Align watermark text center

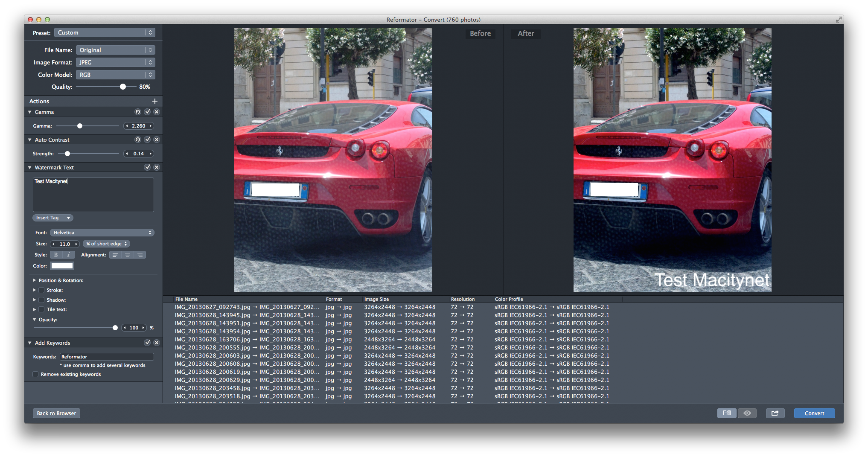(128, 255)
